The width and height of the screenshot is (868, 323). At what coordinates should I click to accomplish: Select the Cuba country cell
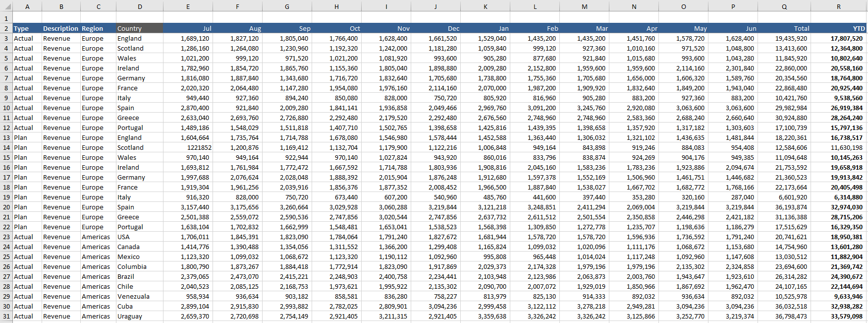(140, 306)
